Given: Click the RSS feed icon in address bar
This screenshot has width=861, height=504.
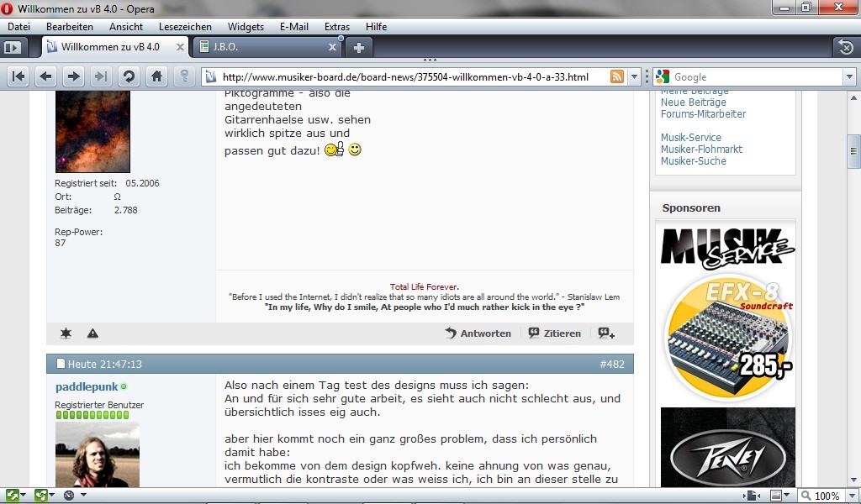Looking at the screenshot, I should coord(617,76).
